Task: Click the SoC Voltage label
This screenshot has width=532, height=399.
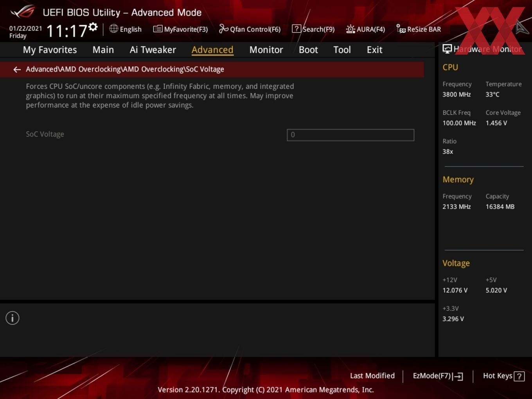Action: [x=45, y=134]
